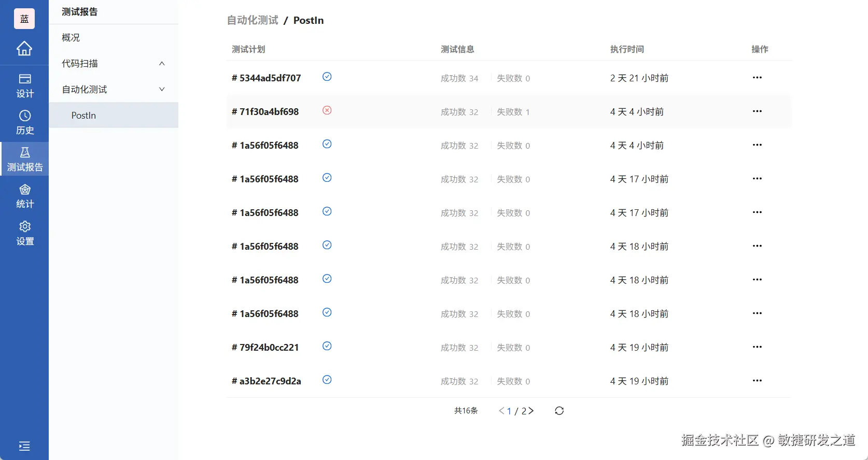
Task: Click the 测试报告 panel heading
Action: pyautogui.click(x=79, y=12)
